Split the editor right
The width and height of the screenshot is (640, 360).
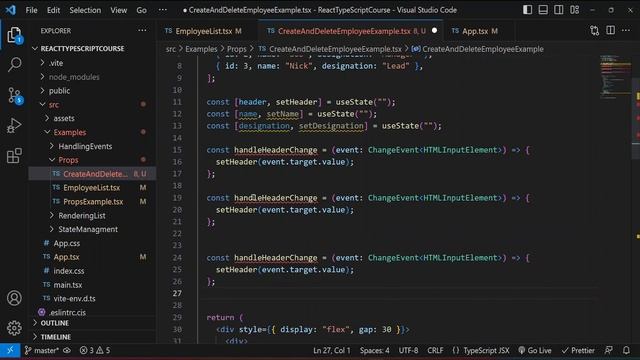pos(610,31)
